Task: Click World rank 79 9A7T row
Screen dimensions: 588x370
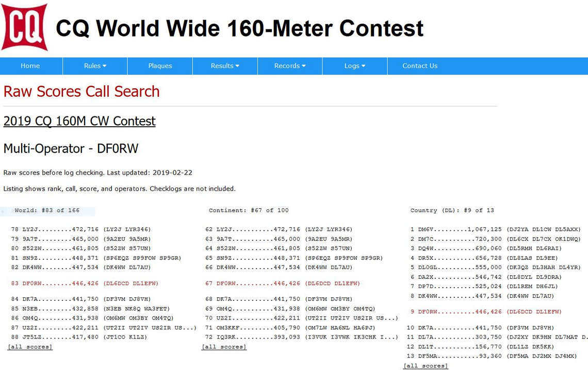Action: (81, 239)
